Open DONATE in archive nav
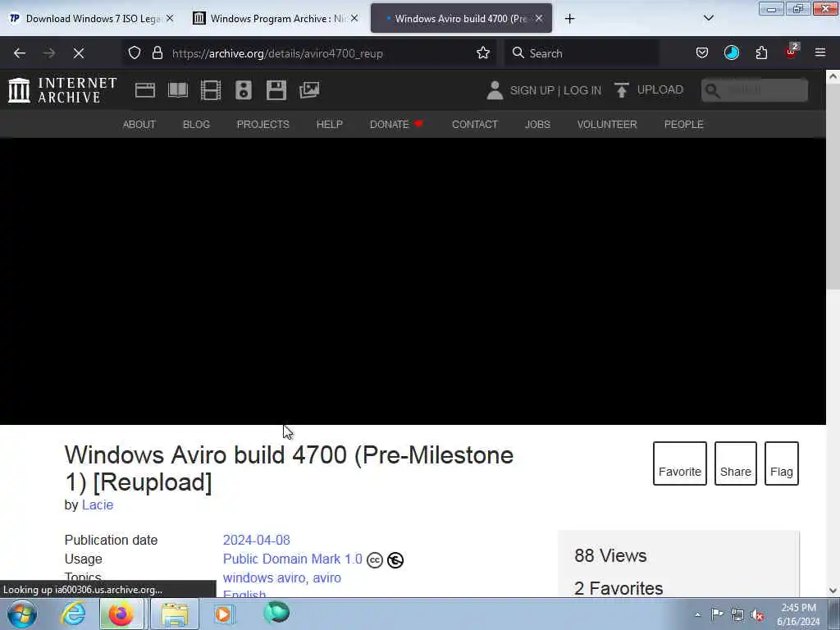The image size is (840, 630). click(x=396, y=125)
